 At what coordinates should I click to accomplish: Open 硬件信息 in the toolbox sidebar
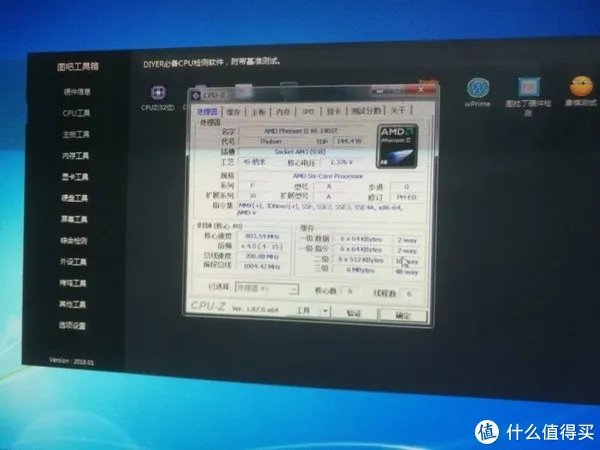77,92
